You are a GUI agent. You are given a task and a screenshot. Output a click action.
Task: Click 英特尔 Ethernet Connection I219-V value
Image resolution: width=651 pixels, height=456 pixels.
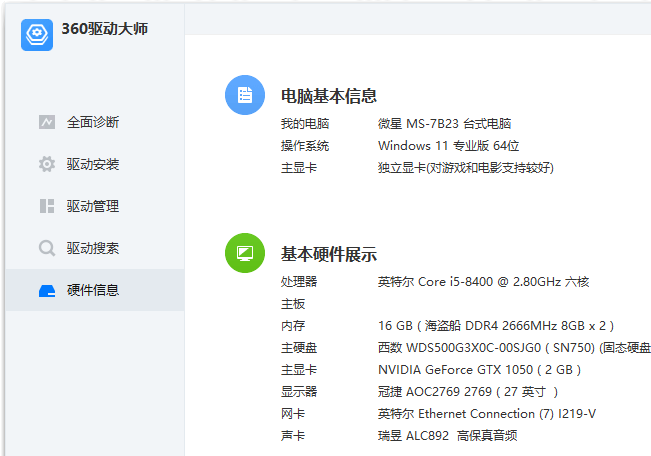point(487,414)
